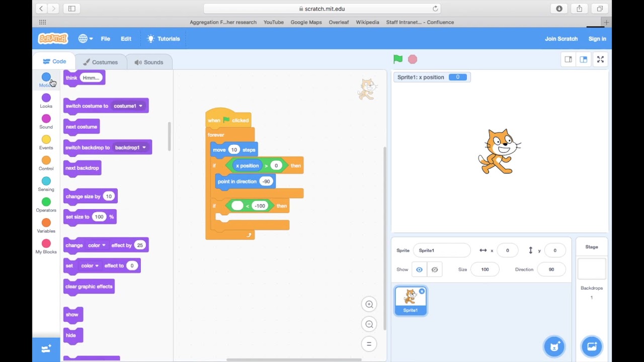This screenshot has width=644, height=362.
Task: Click the -90 value in point in direction block
Action: coord(266,182)
